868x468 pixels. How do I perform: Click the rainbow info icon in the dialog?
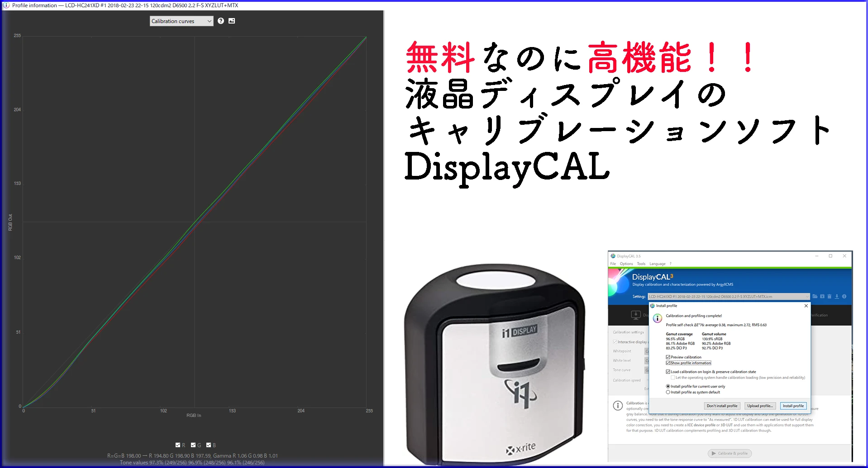pyautogui.click(x=658, y=319)
